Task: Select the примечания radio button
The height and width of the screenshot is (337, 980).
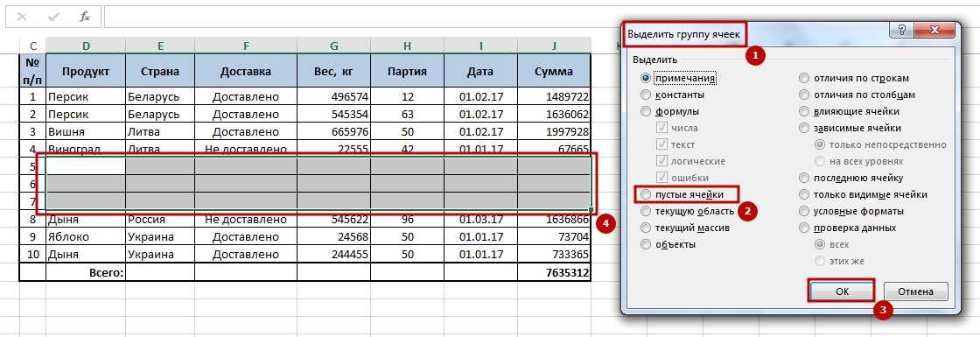Action: click(646, 78)
